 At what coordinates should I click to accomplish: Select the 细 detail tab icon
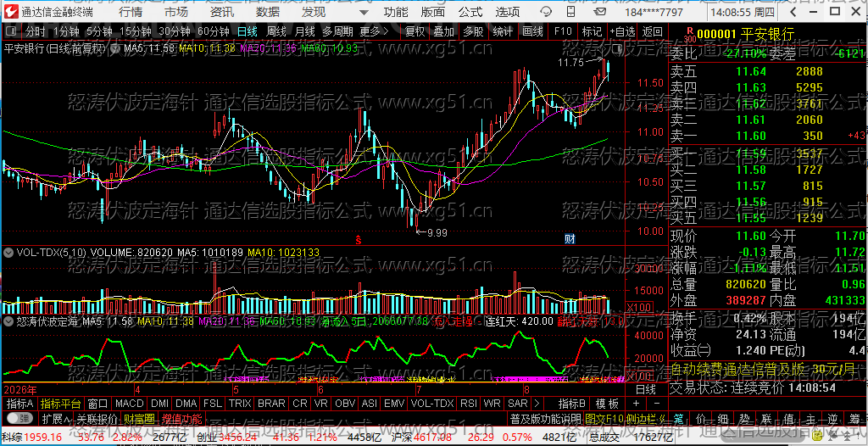[x=723, y=418]
